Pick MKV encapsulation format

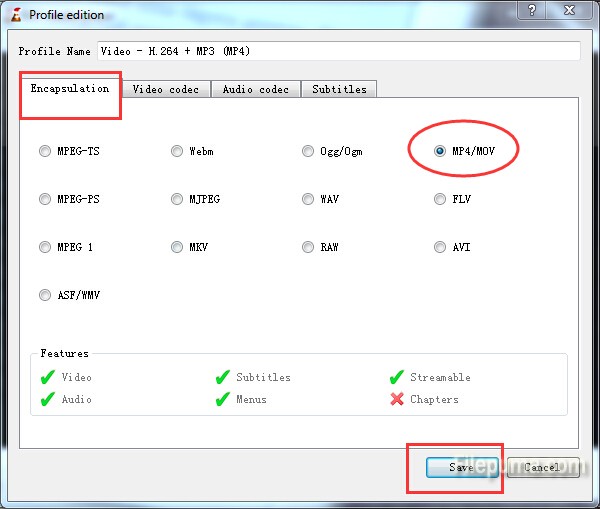177,247
